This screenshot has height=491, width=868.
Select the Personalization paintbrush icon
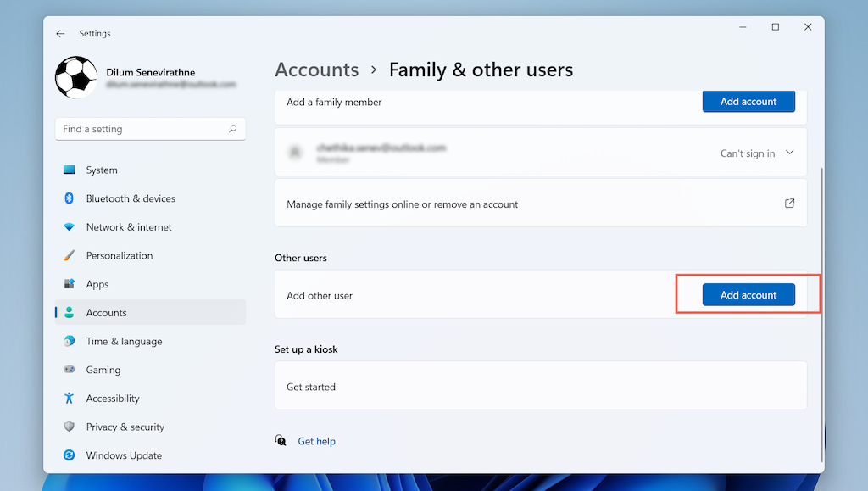pyautogui.click(x=70, y=255)
